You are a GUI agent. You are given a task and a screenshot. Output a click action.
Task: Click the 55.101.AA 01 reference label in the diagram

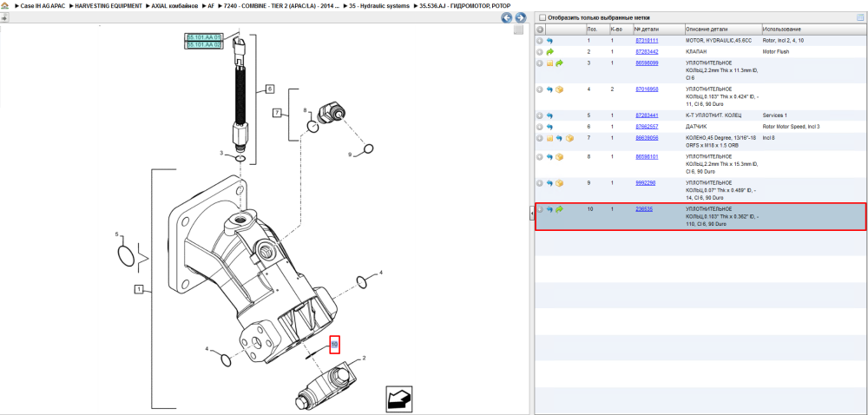click(204, 37)
